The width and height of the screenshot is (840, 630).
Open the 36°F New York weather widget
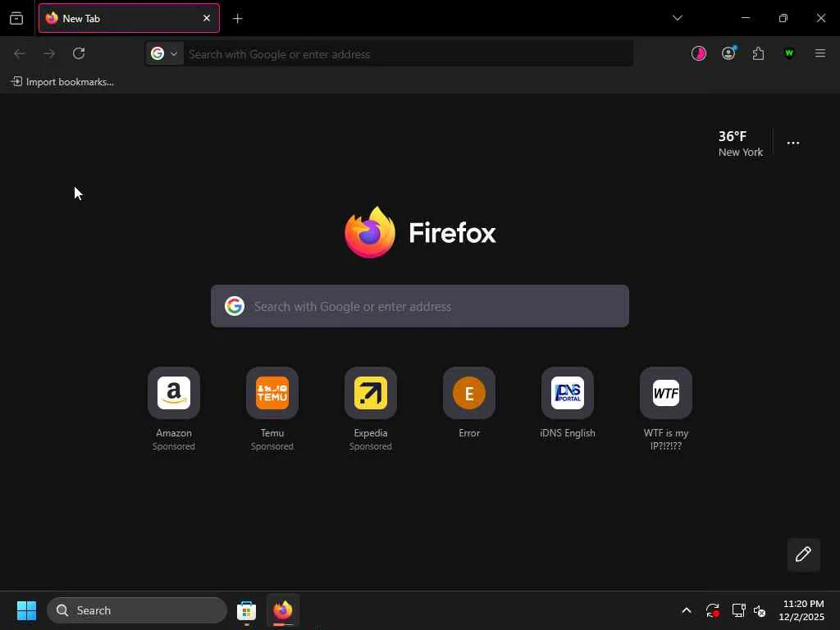click(x=741, y=144)
